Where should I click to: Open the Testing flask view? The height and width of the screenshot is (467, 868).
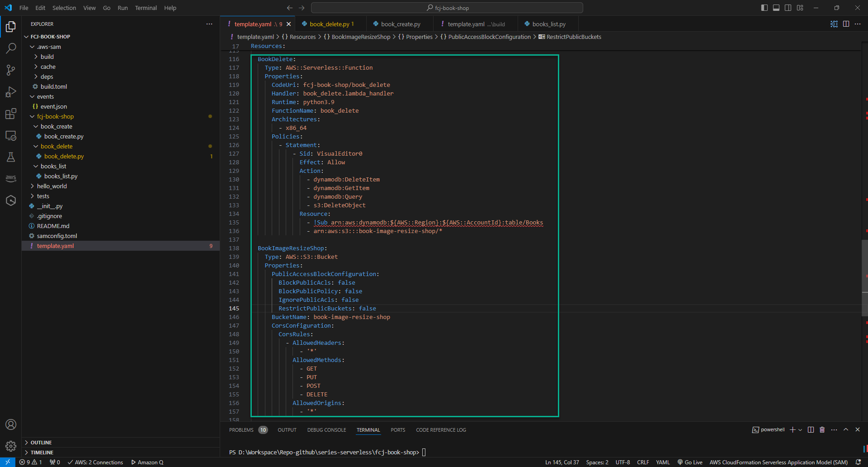(11, 157)
